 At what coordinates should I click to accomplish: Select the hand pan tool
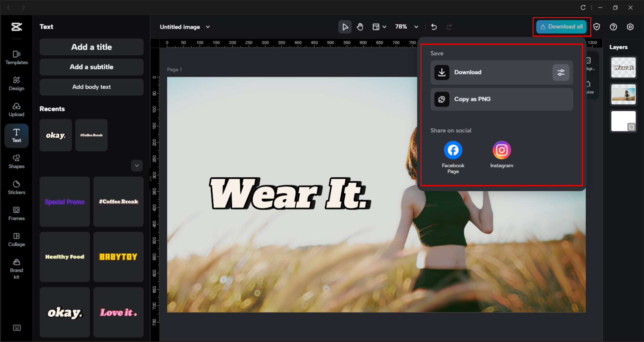point(360,26)
